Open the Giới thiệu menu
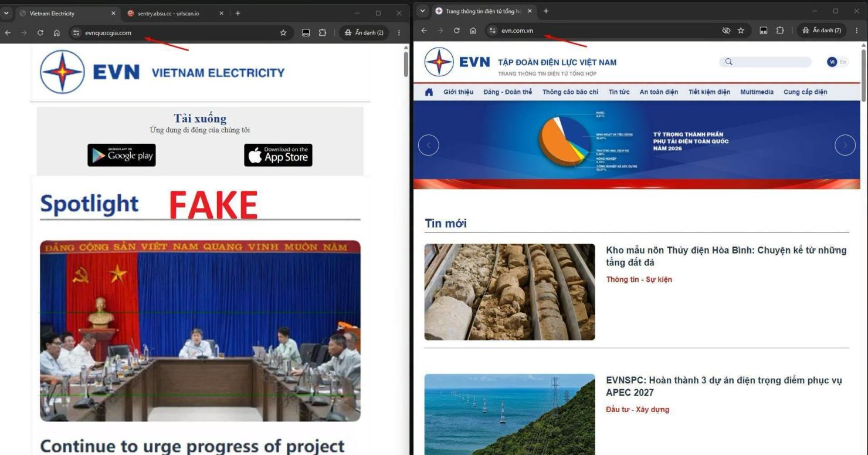Image resolution: width=868 pixels, height=455 pixels. coord(458,92)
